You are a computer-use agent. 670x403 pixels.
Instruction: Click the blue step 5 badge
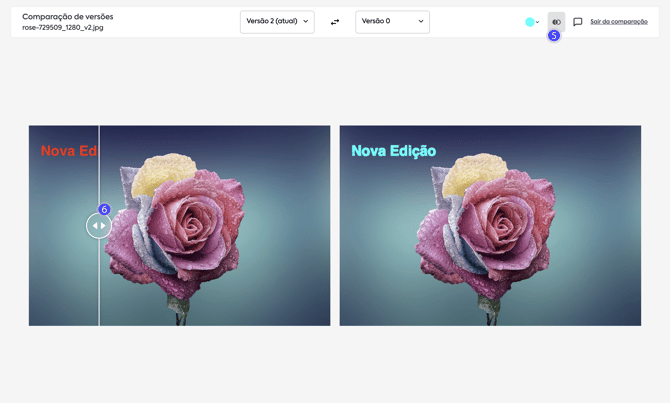[554, 36]
